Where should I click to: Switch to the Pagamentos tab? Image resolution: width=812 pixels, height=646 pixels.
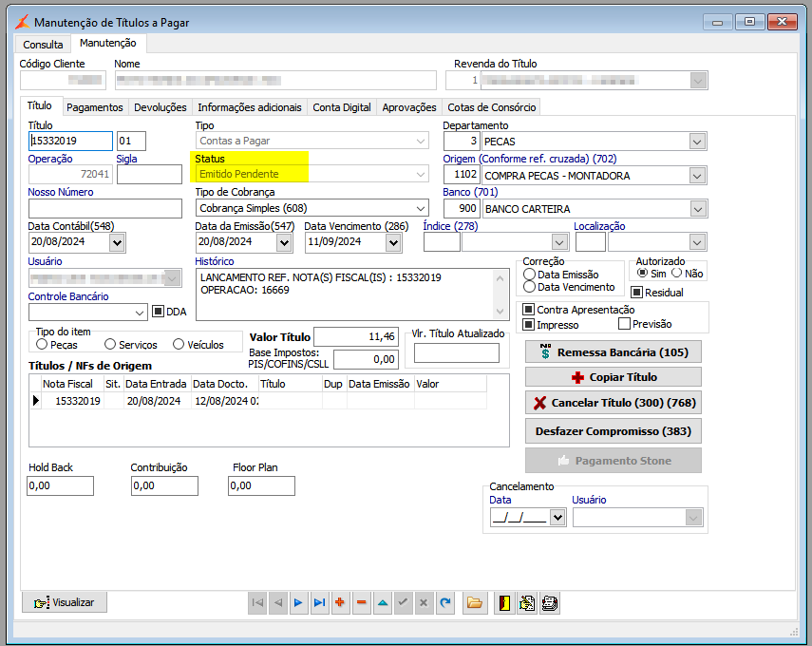[94, 107]
